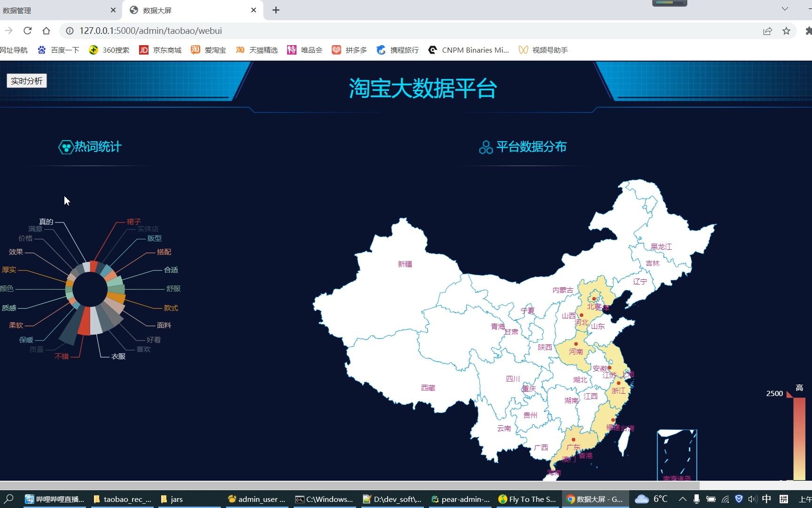This screenshot has width=812, height=508.
Task: Open the C:\Windows command prompt taskbar window
Action: (324, 499)
